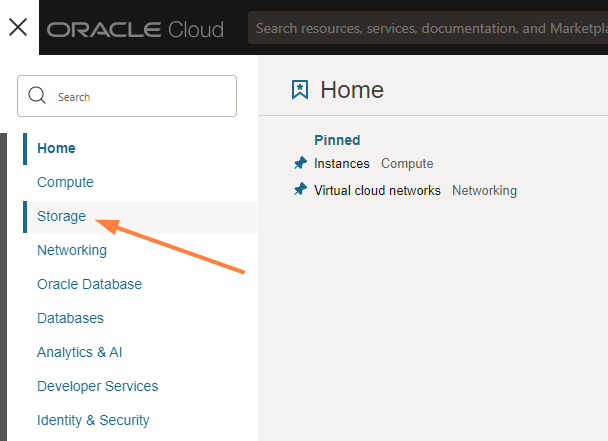Select Home in the navigation menu
Screen dimensions: 608x441
(56, 148)
